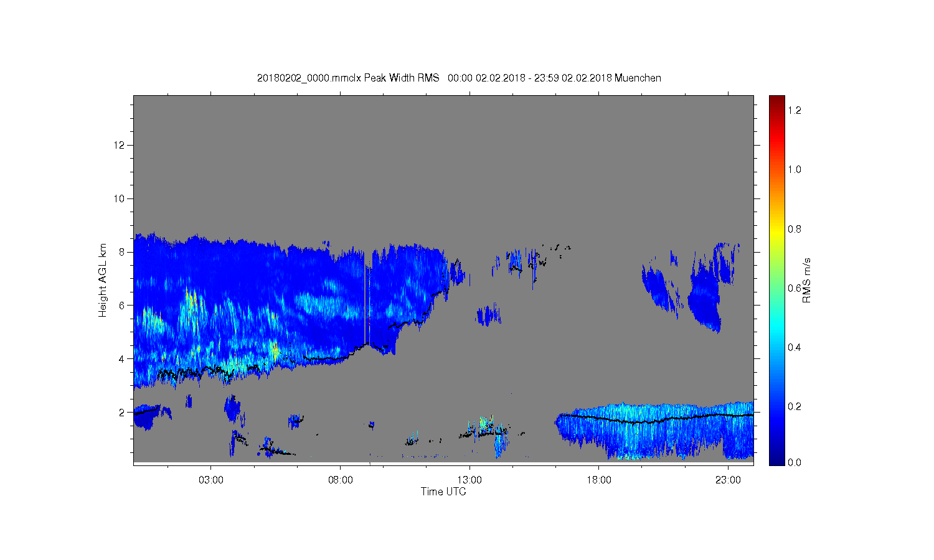Click the 'RMS m/s' colorbar label
The image size is (934, 560).
click(806, 280)
